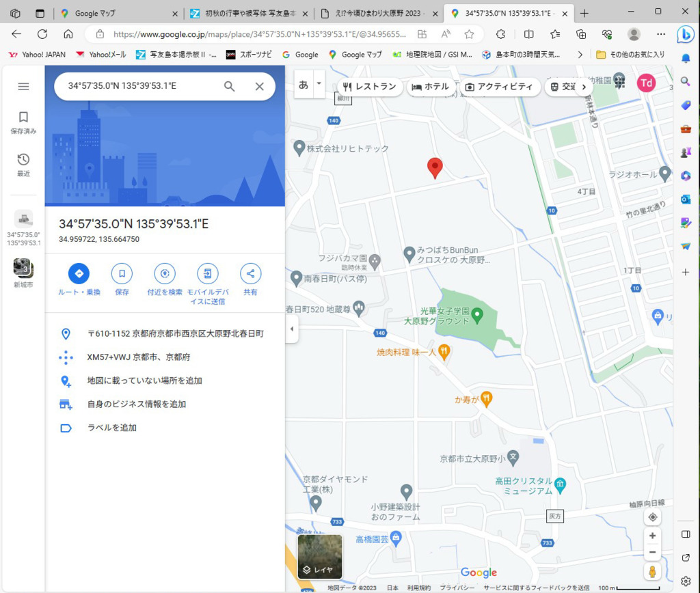
Task: Collapse the side panel with arrow tab
Action: (291, 329)
